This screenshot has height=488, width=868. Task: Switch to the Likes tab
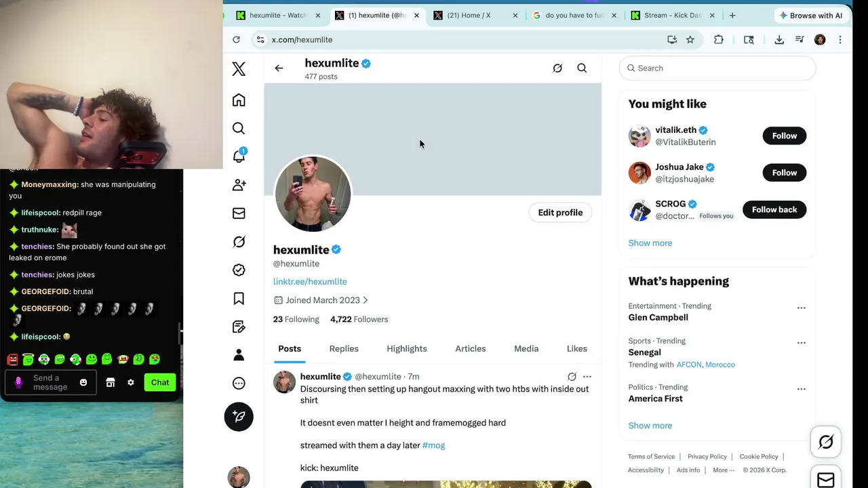(x=577, y=348)
